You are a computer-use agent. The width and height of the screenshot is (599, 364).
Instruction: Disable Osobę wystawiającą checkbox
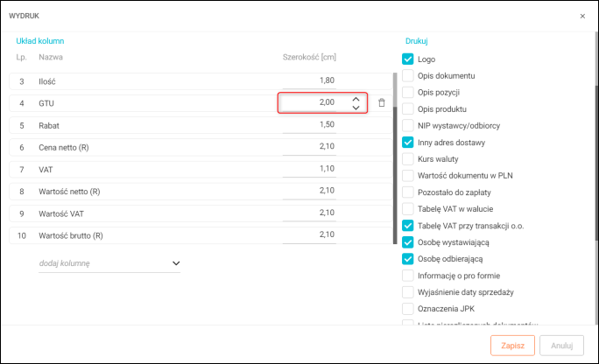click(x=407, y=241)
